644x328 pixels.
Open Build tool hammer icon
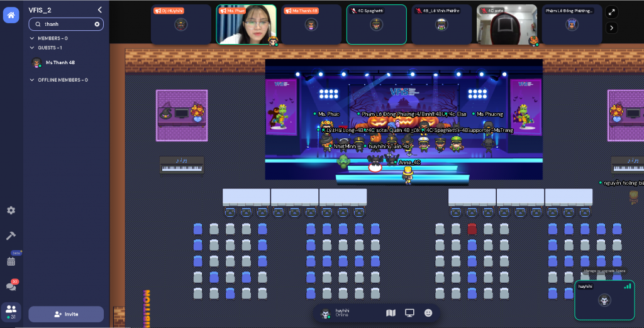11,236
